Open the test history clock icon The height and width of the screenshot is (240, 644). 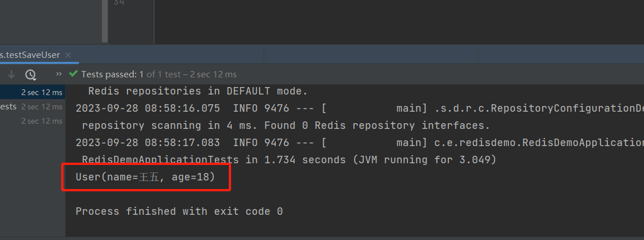pos(30,74)
